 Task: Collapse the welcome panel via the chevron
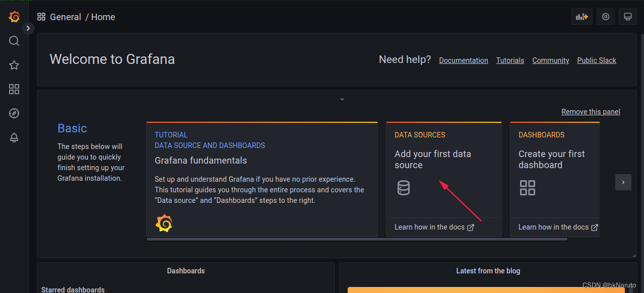click(x=342, y=99)
